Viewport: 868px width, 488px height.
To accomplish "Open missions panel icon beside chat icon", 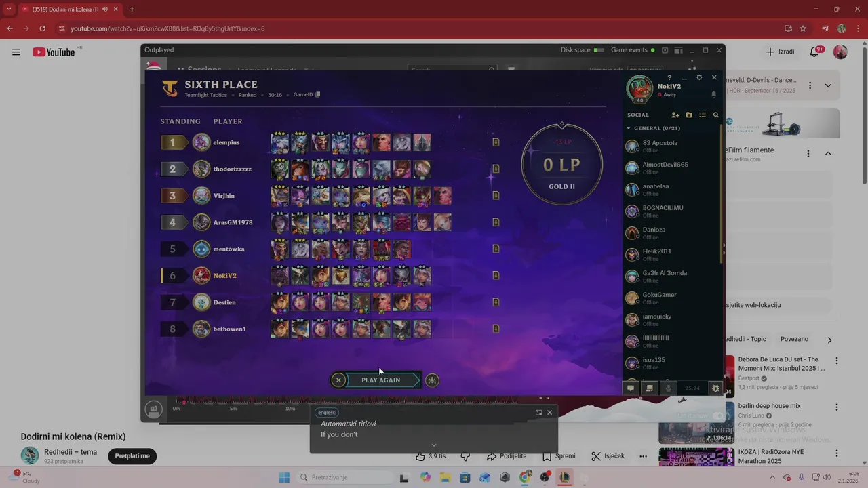I will 650,388.
